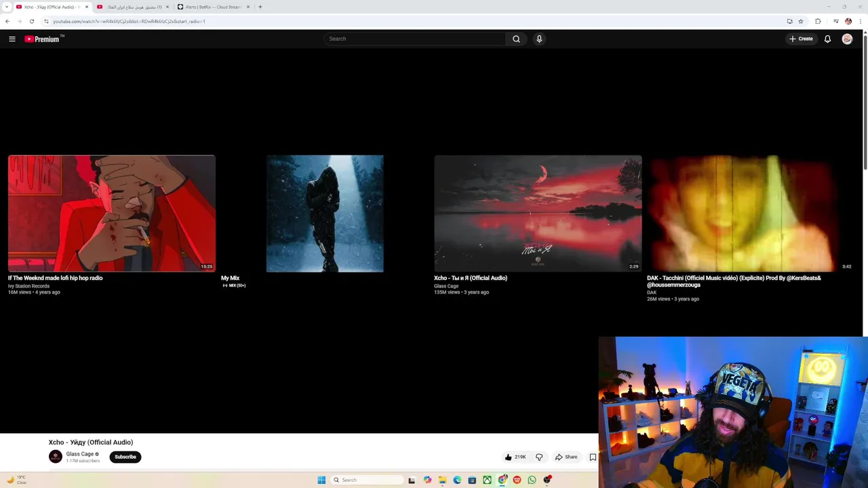Open 'DAK - Tacchini' video title
Screen dimensions: 868x488
pyautogui.click(x=734, y=281)
